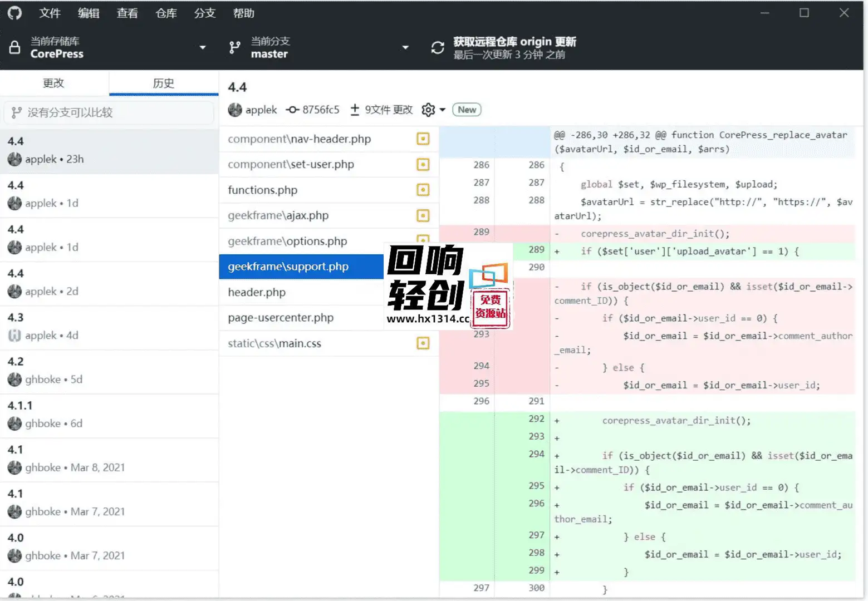
Task: Open file header.php
Action: [301, 292]
